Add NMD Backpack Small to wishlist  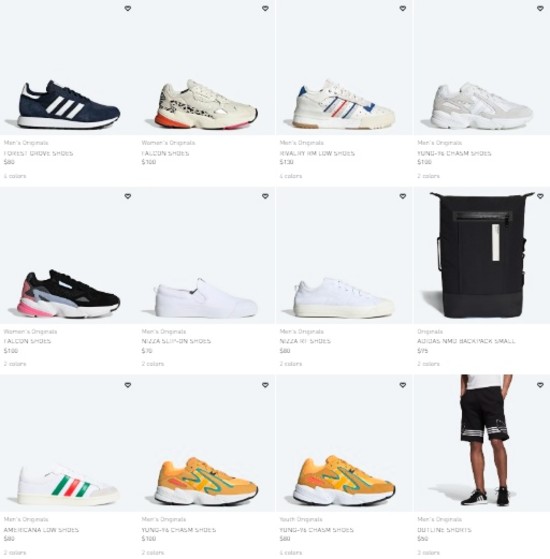coord(540,196)
